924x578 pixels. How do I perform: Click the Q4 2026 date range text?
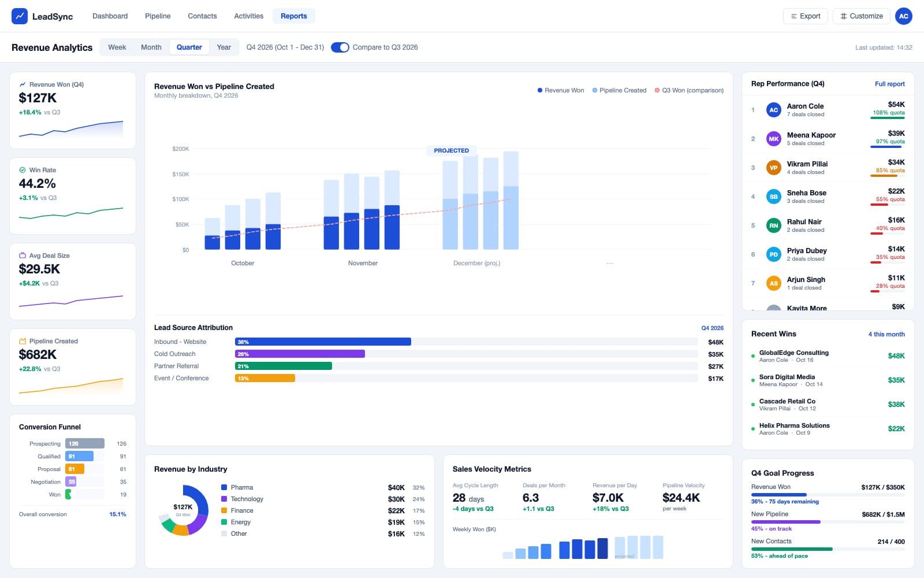285,47
